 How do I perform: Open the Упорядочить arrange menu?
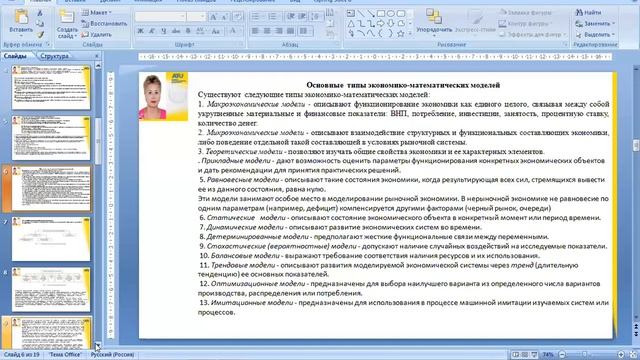434,21
